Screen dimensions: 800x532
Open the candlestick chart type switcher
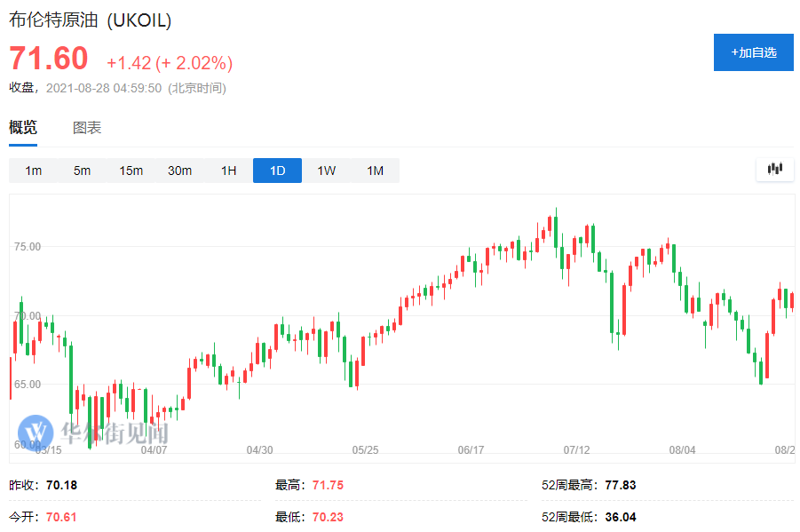(x=774, y=169)
